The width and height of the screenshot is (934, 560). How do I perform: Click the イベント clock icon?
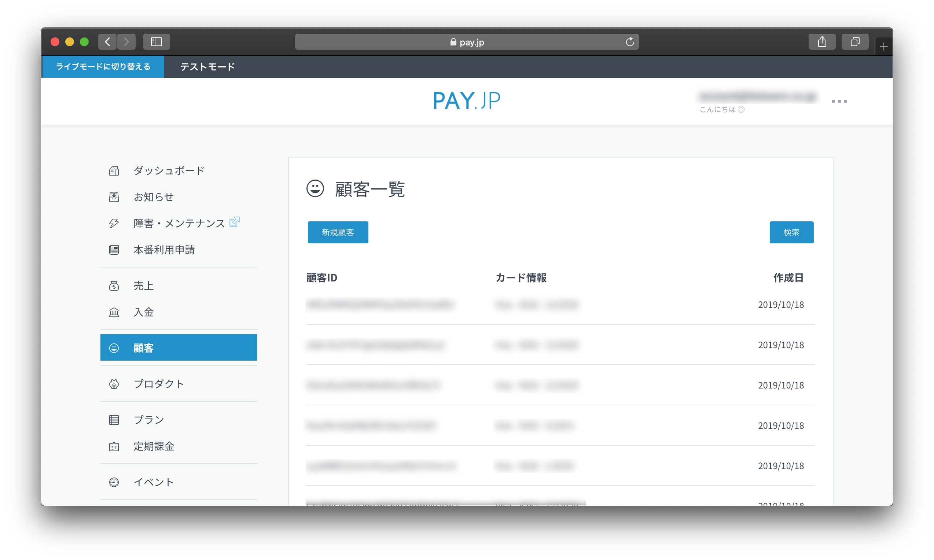click(x=114, y=482)
